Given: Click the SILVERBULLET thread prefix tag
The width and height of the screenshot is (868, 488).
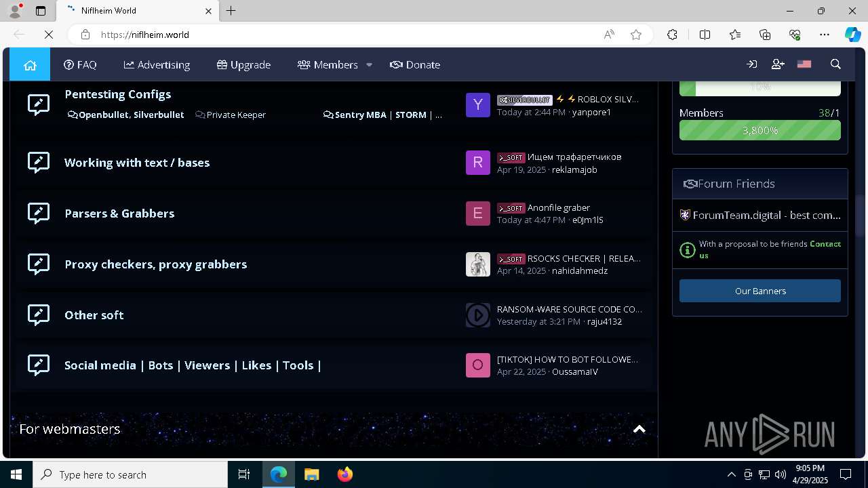Looking at the screenshot, I should (x=525, y=100).
